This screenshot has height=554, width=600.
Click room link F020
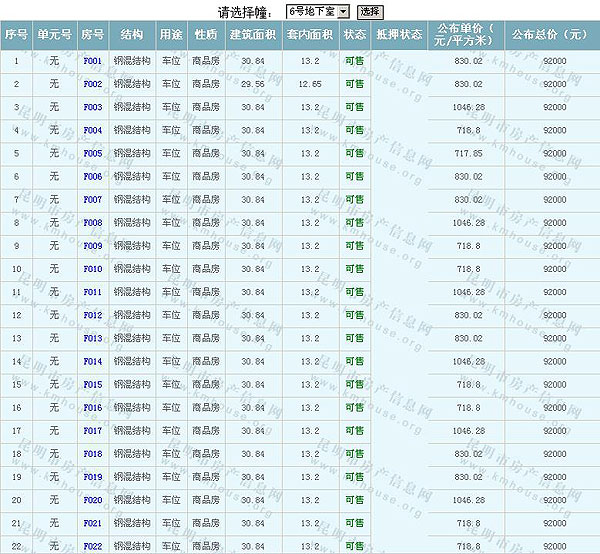pos(92,500)
